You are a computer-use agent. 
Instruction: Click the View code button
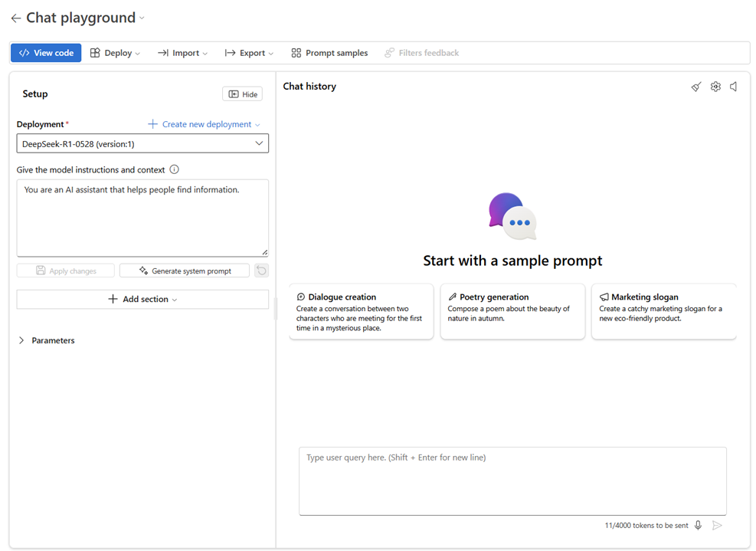point(46,53)
